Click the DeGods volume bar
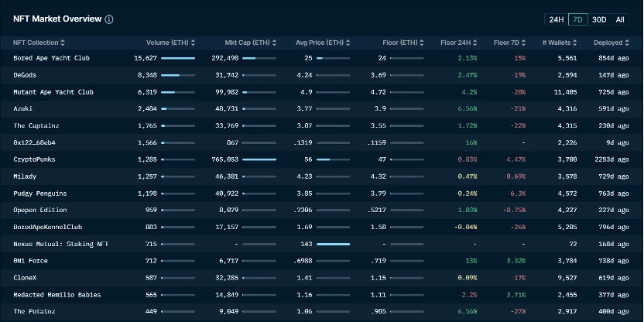This screenshot has width=644, height=322. click(178, 75)
